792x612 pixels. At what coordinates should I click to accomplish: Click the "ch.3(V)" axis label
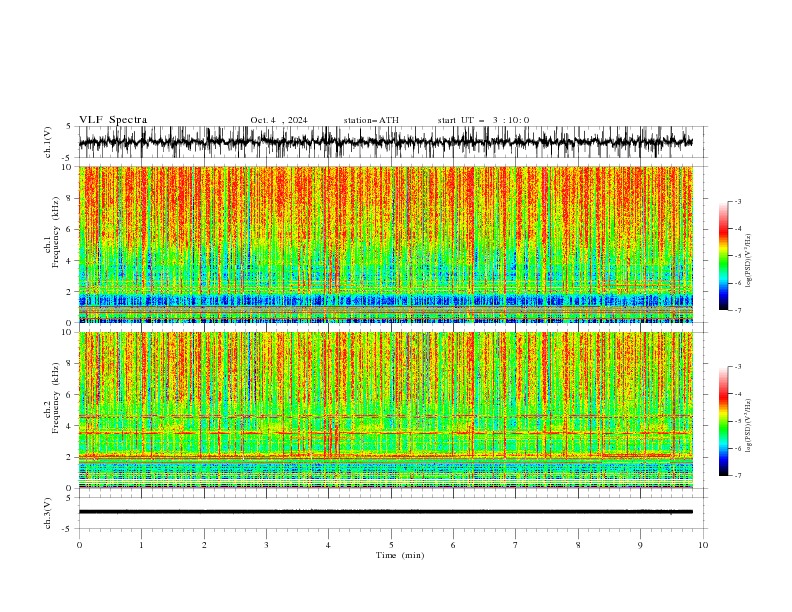48,513
